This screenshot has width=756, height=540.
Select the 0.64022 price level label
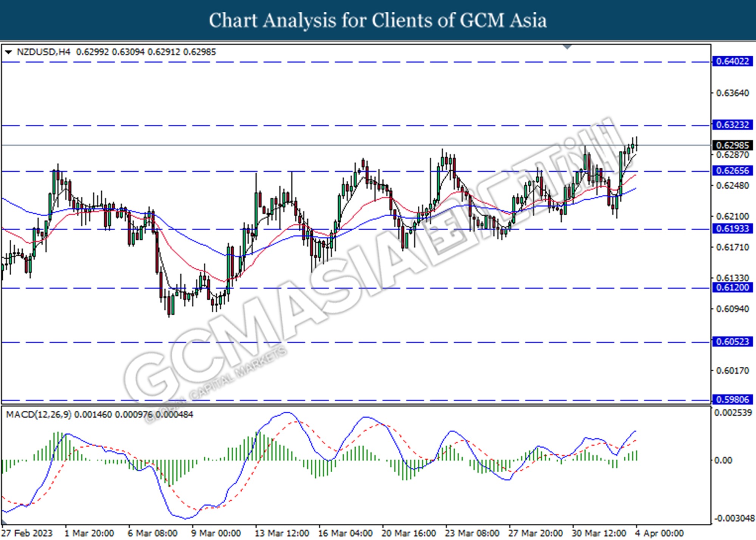[732, 61]
